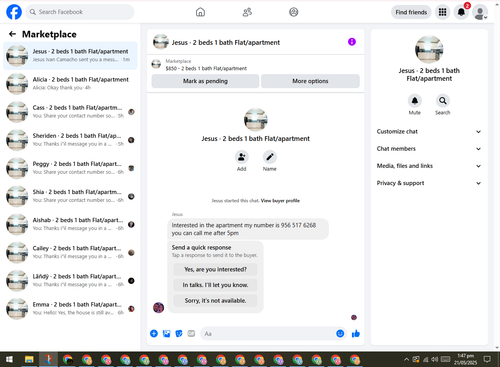Open Cailey conversation in chat list
This screenshot has width=500, height=367.
pyautogui.click(x=70, y=252)
